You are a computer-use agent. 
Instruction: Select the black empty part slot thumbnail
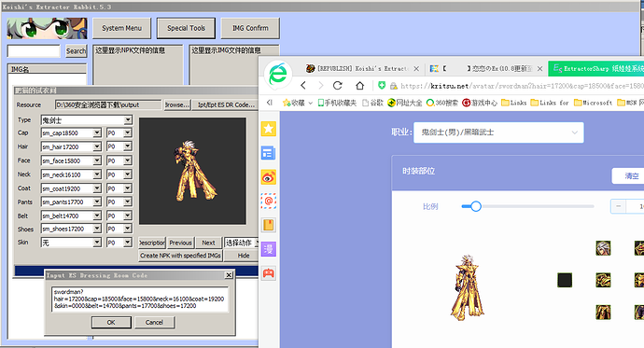click(x=565, y=280)
